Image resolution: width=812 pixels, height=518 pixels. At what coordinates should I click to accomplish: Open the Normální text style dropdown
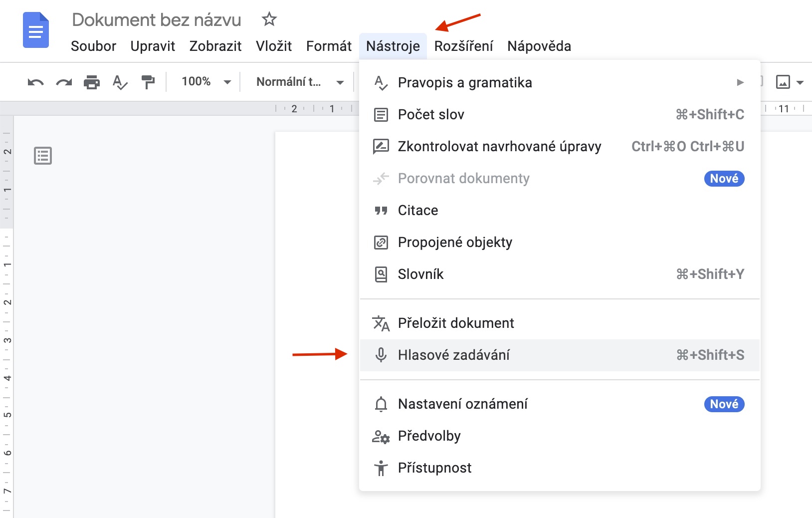(x=299, y=82)
